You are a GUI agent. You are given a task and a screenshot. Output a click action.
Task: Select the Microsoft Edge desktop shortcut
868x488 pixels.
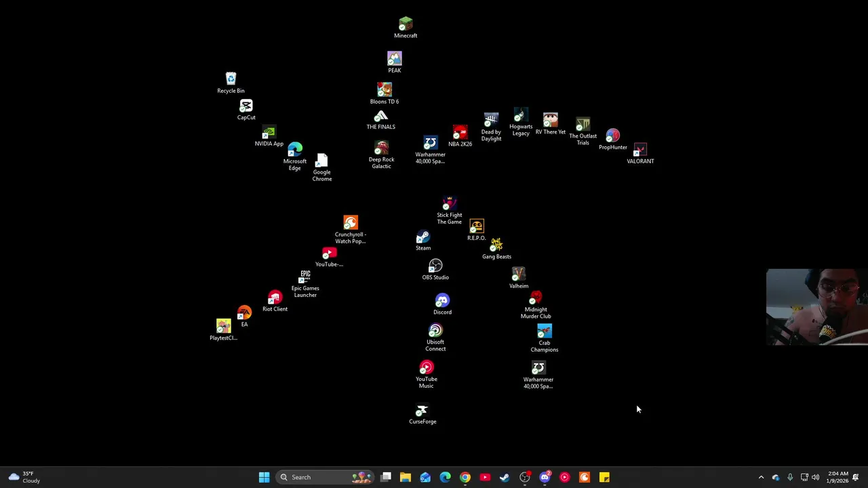click(x=295, y=157)
